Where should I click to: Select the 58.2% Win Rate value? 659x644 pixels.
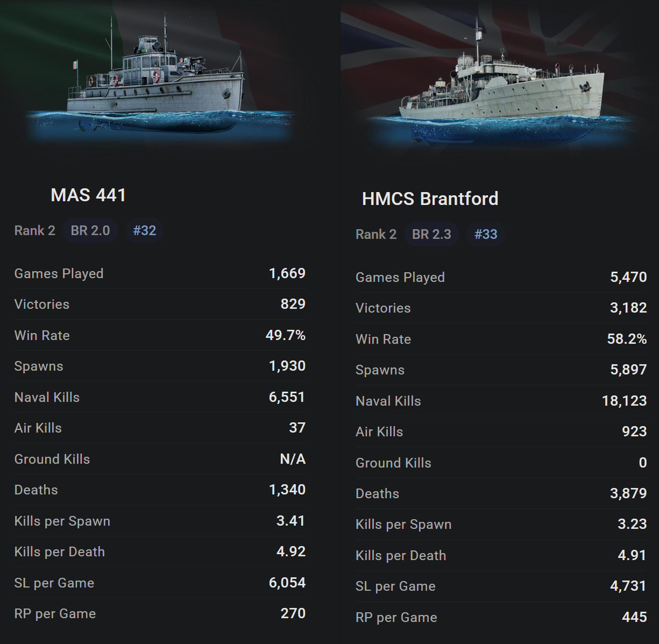[x=627, y=339]
